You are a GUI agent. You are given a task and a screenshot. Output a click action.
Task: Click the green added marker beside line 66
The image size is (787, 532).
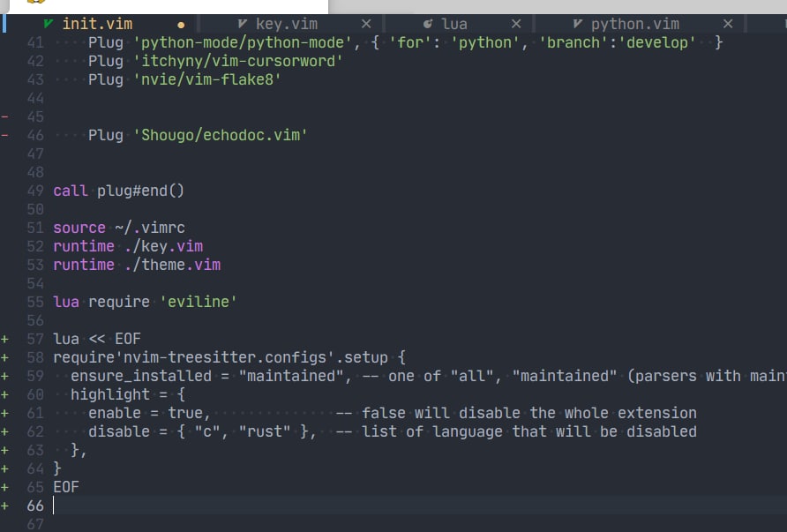(x=6, y=506)
